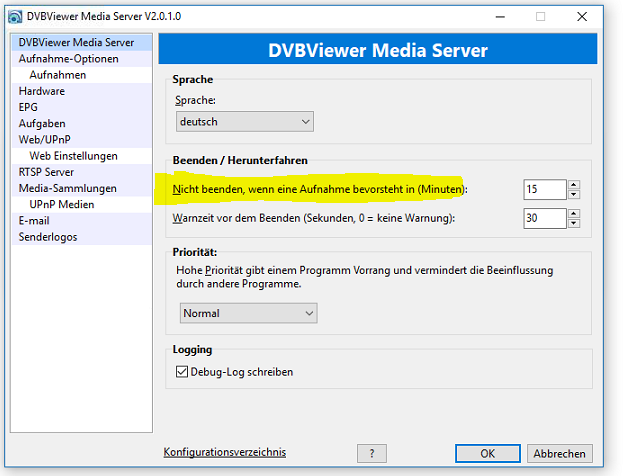The width and height of the screenshot is (633, 476).
Task: Click the 'Sprache:' field label
Action: pyautogui.click(x=195, y=100)
